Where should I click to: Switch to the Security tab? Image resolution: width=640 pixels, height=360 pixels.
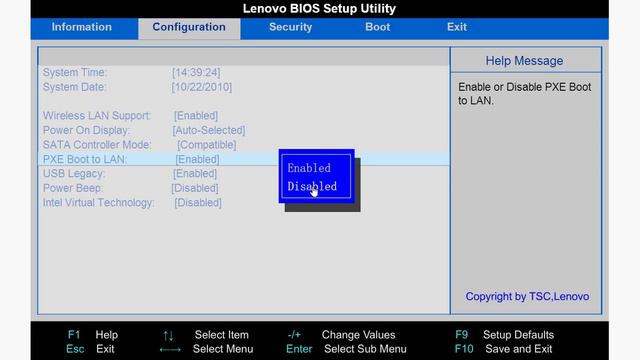click(x=290, y=27)
